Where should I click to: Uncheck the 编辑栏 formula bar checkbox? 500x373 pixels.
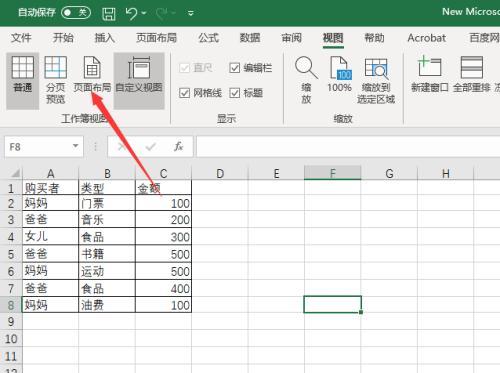coord(235,68)
